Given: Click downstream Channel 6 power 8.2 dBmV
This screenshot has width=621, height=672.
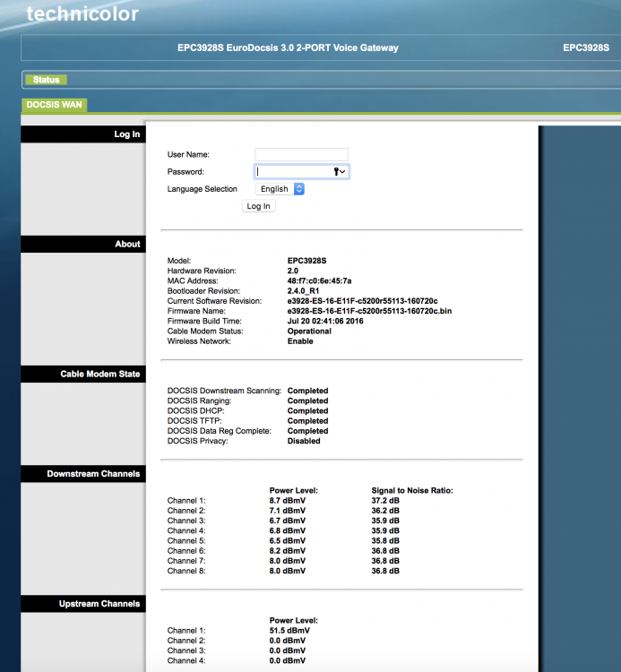Looking at the screenshot, I should click(288, 551).
